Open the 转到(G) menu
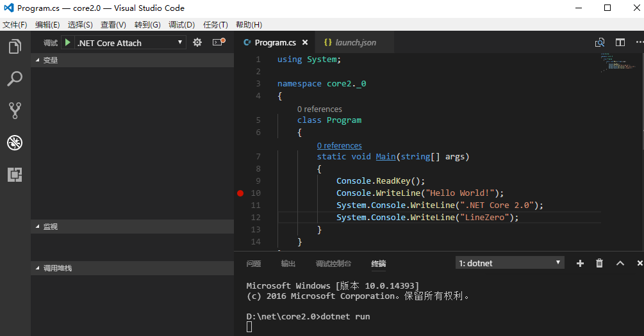This screenshot has height=336, width=644. [147, 24]
